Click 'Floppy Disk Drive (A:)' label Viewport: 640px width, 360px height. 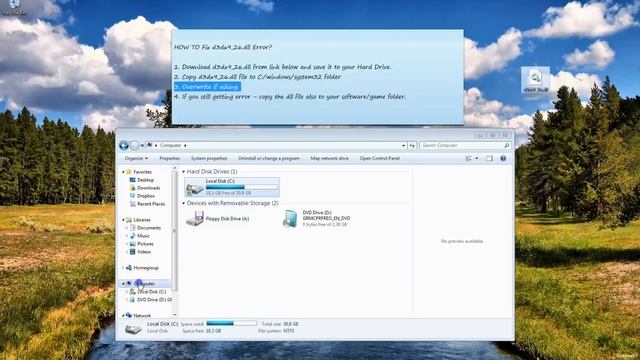pyautogui.click(x=227, y=219)
